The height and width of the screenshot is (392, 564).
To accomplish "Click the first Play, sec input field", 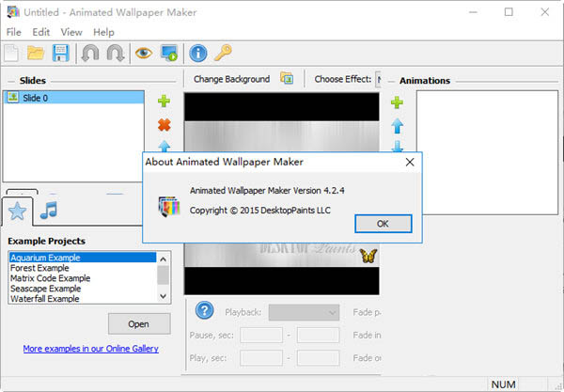I will [x=261, y=358].
